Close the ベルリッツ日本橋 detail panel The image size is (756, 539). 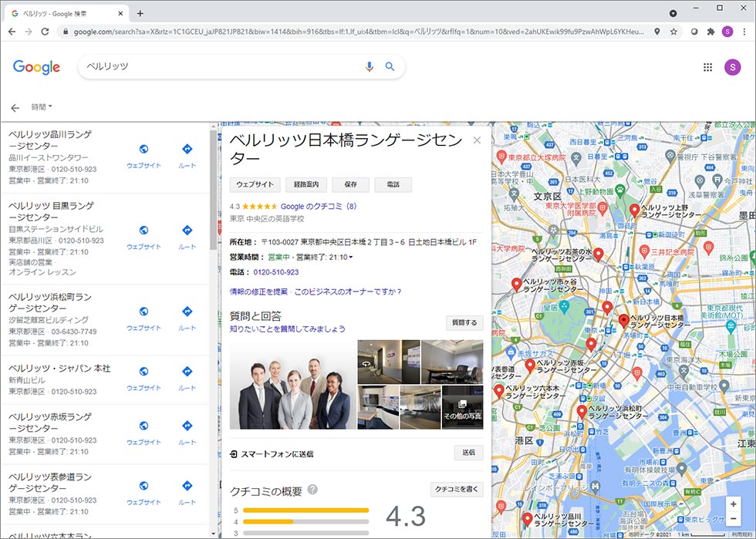[477, 140]
